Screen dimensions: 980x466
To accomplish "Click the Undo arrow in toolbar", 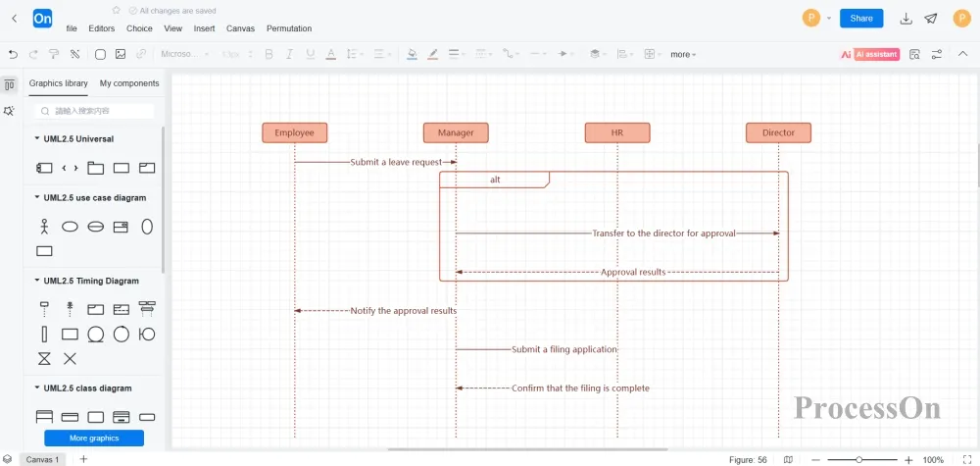I will click(13, 54).
